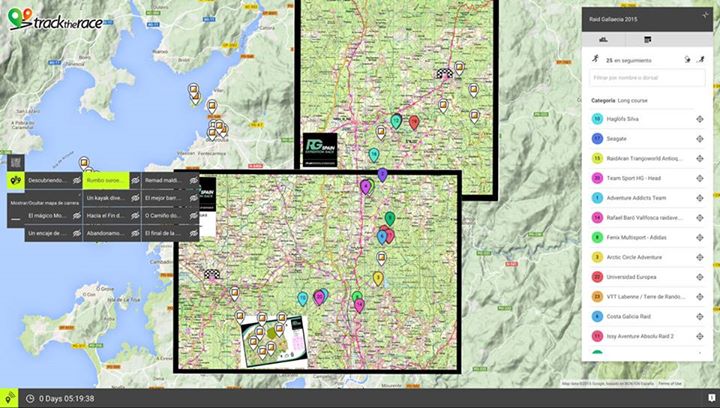Locate Haglöfs Silva on map
The image size is (720, 408).
click(699, 119)
